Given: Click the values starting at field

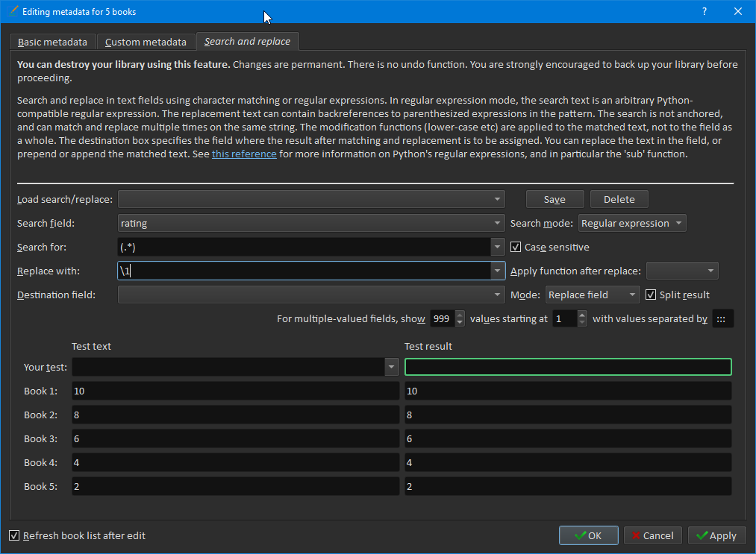Looking at the screenshot, I should click(x=565, y=319).
